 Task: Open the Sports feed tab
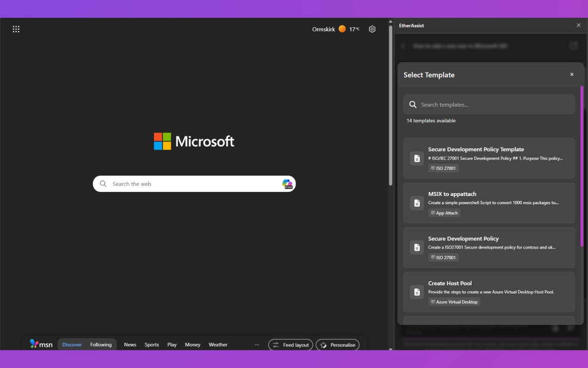pyautogui.click(x=152, y=345)
